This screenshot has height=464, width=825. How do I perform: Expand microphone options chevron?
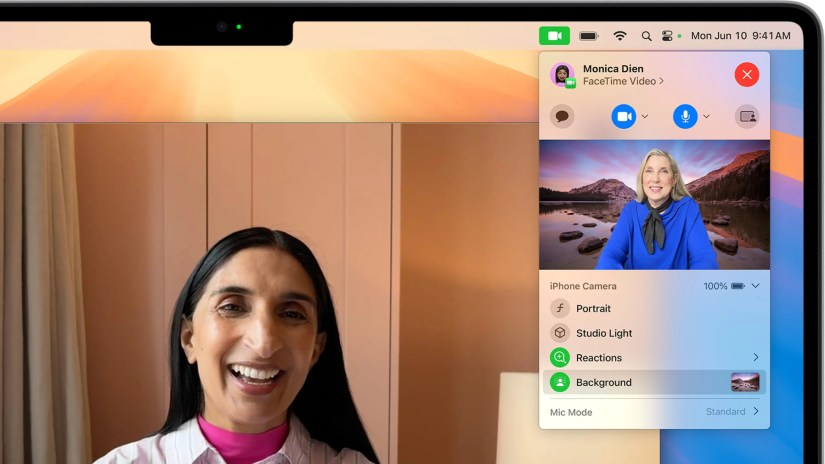click(x=706, y=116)
